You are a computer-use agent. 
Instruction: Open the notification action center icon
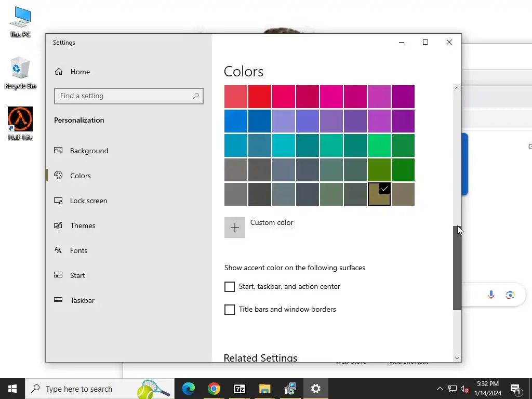click(516, 389)
